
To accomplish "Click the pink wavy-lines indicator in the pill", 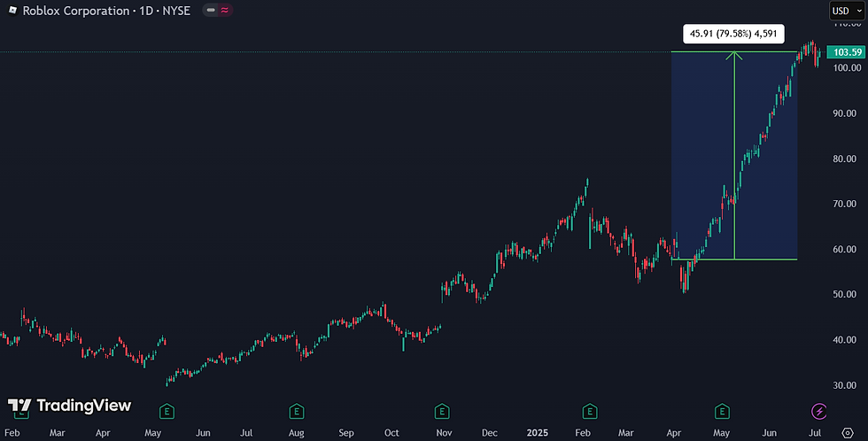I will pyautogui.click(x=224, y=10).
